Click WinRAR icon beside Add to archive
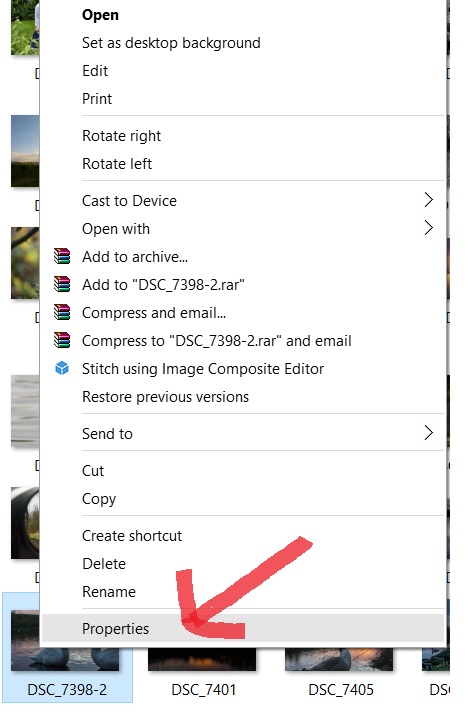 (62, 256)
